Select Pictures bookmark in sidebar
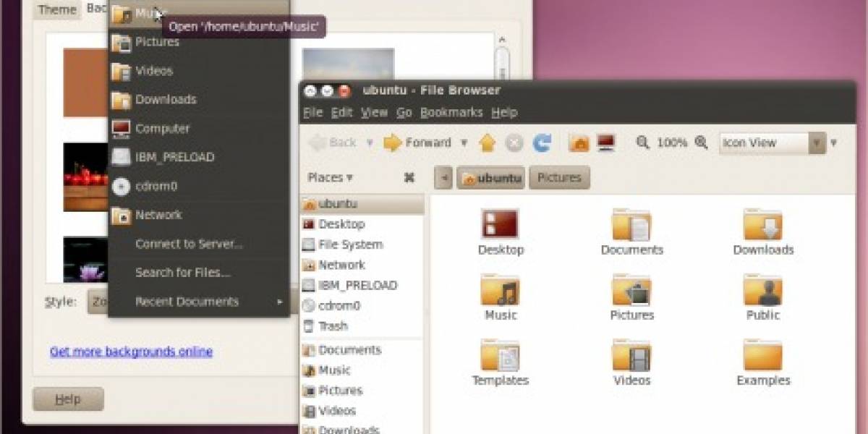The height and width of the screenshot is (434, 868). [x=362, y=391]
